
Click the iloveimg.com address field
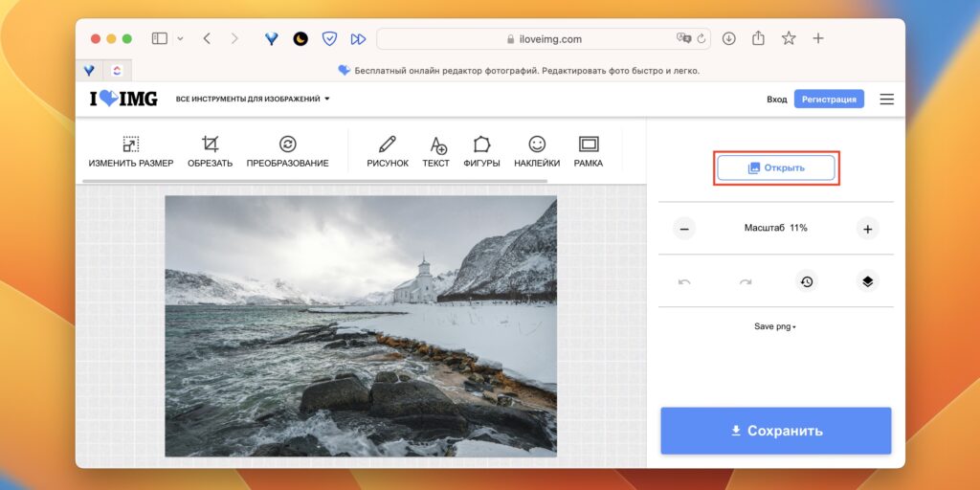544,38
